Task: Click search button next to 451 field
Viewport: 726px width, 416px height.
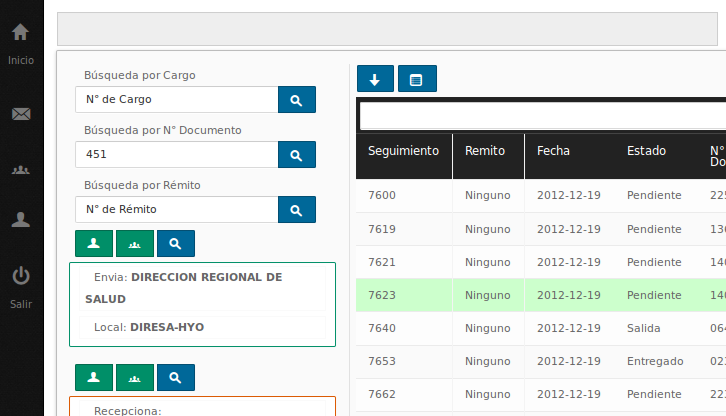Action: coord(296,155)
